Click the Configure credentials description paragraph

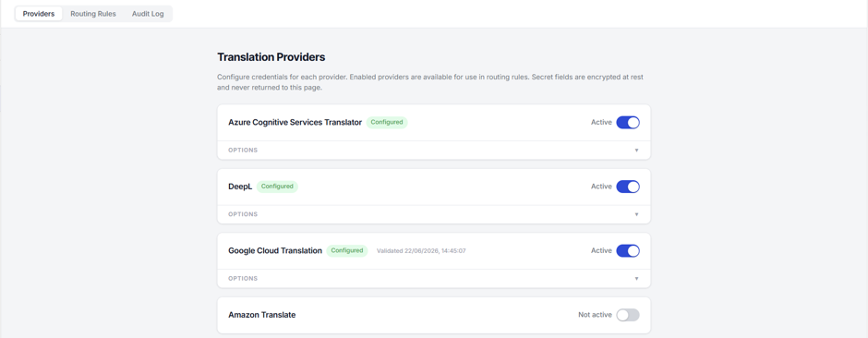point(430,82)
